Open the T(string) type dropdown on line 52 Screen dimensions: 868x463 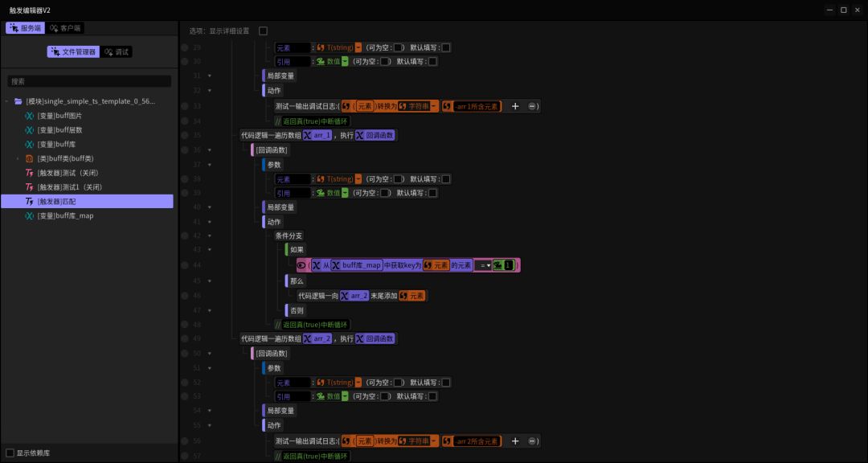(x=358, y=382)
